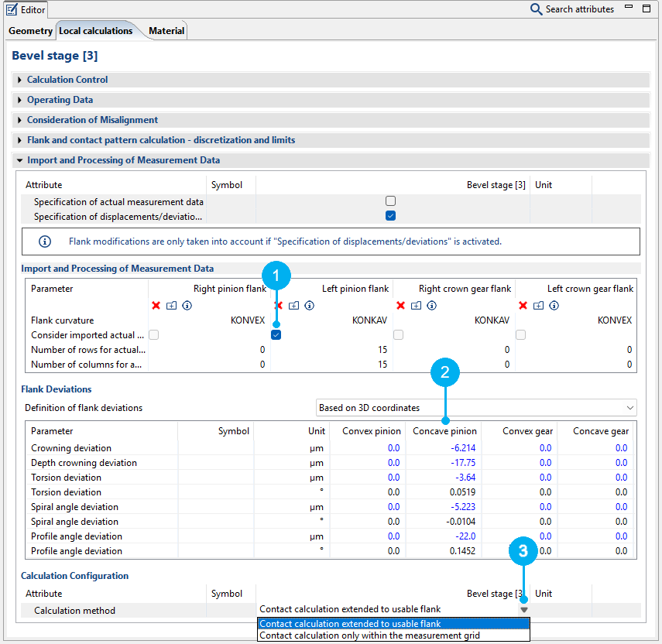Image resolution: width=662 pixels, height=644 pixels.
Task: Collapse Import and Processing of Measurement Data section
Action: (x=19, y=160)
